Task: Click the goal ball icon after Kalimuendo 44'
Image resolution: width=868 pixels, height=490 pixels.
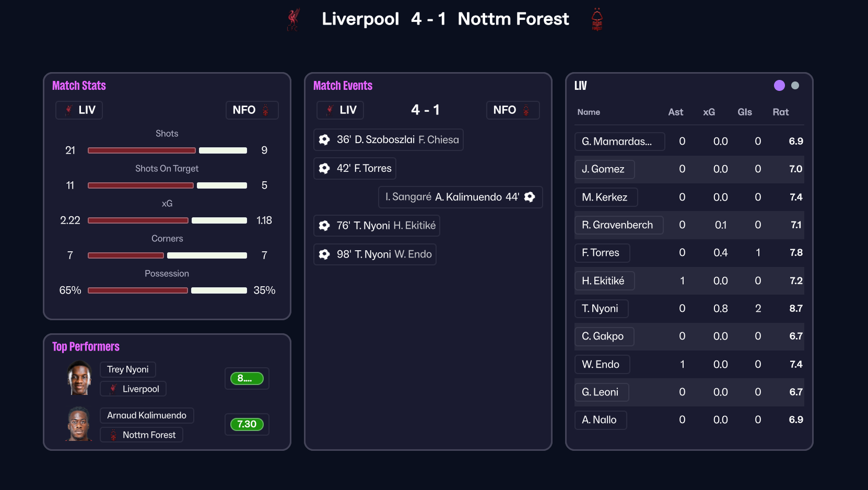Action: point(530,197)
